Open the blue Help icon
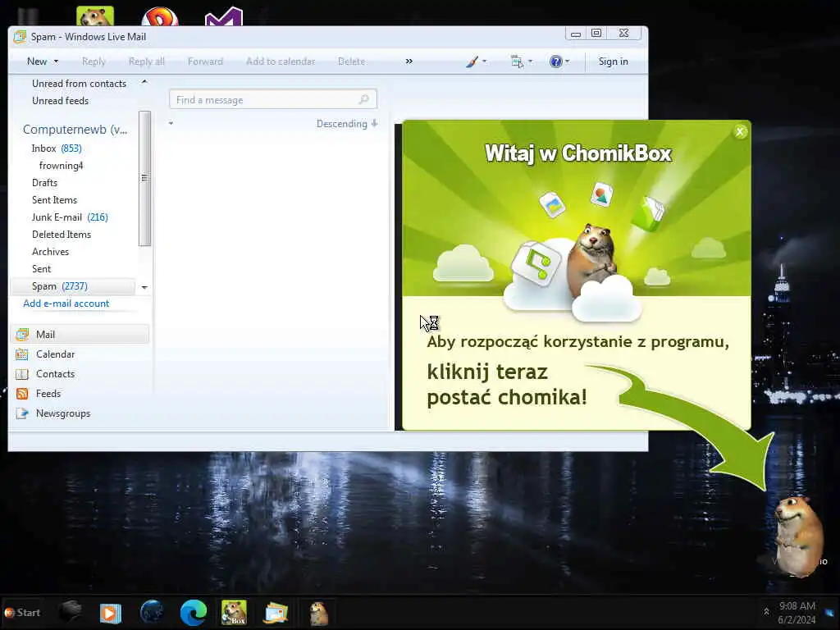This screenshot has width=840, height=630. (x=556, y=62)
